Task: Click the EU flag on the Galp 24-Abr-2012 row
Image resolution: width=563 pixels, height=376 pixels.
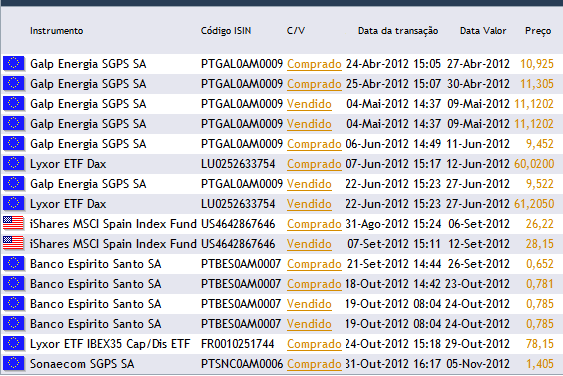Action: 14,64
